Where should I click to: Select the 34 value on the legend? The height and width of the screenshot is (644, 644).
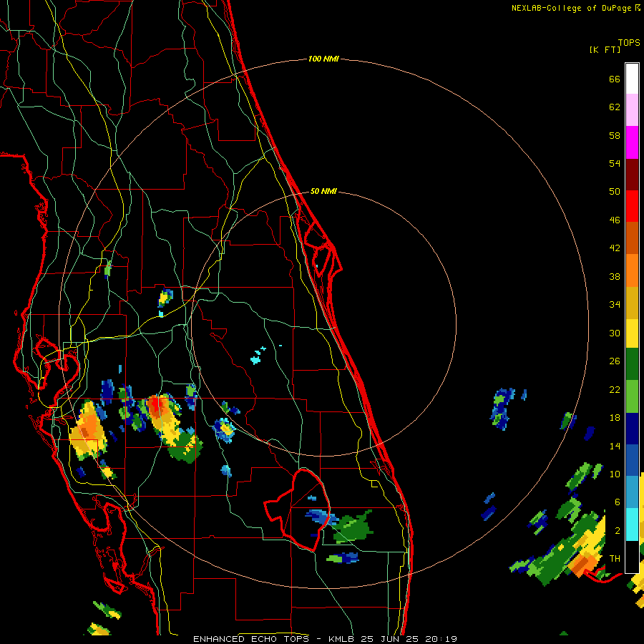pyautogui.click(x=615, y=305)
